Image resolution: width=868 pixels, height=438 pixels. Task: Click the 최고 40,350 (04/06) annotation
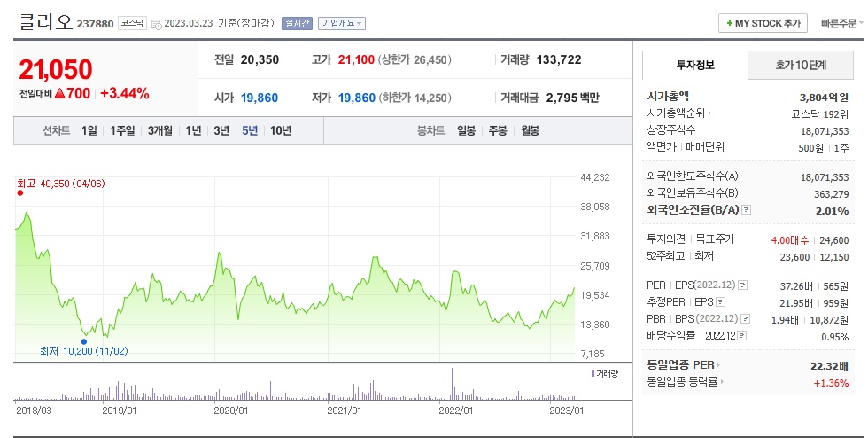[61, 184]
